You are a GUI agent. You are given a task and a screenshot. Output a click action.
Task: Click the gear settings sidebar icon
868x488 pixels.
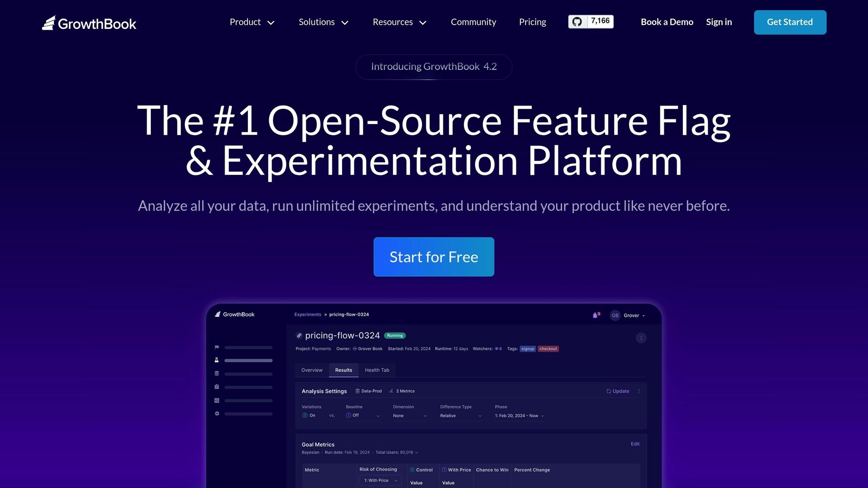(217, 413)
